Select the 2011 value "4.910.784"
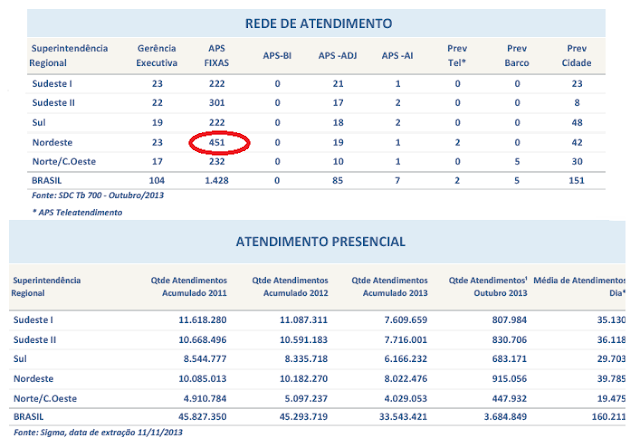This screenshot has height=438, width=640. (x=205, y=398)
